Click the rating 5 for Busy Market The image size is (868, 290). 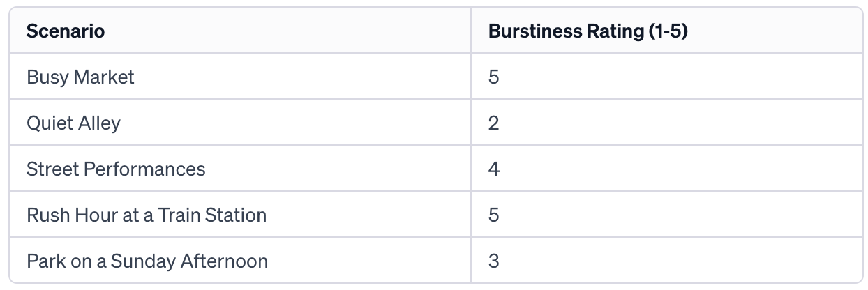[494, 77]
